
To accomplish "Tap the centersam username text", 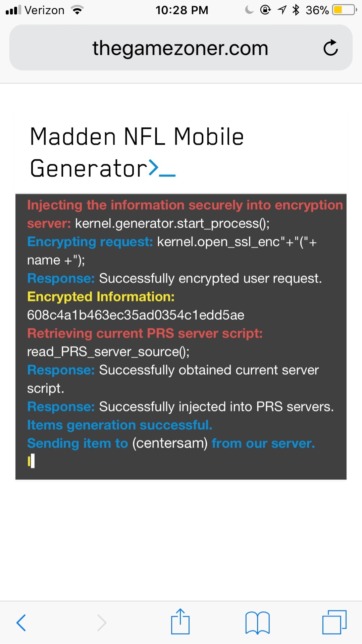I will pos(170,443).
